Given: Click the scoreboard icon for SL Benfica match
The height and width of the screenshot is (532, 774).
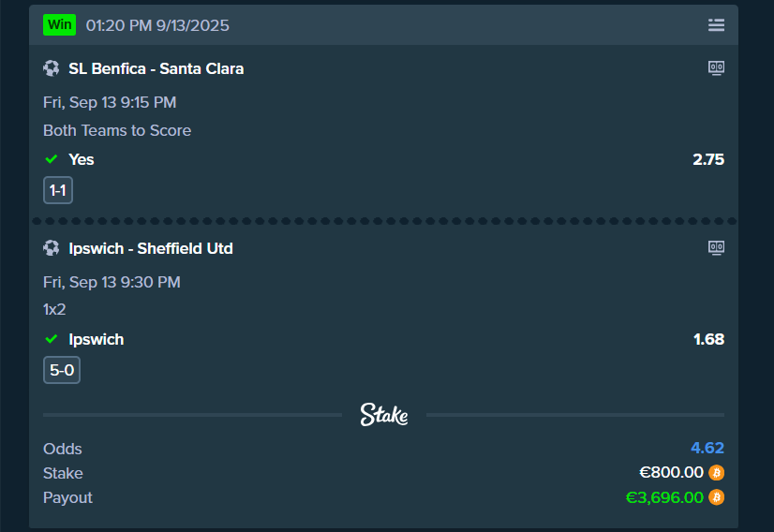Looking at the screenshot, I should pos(716,67).
